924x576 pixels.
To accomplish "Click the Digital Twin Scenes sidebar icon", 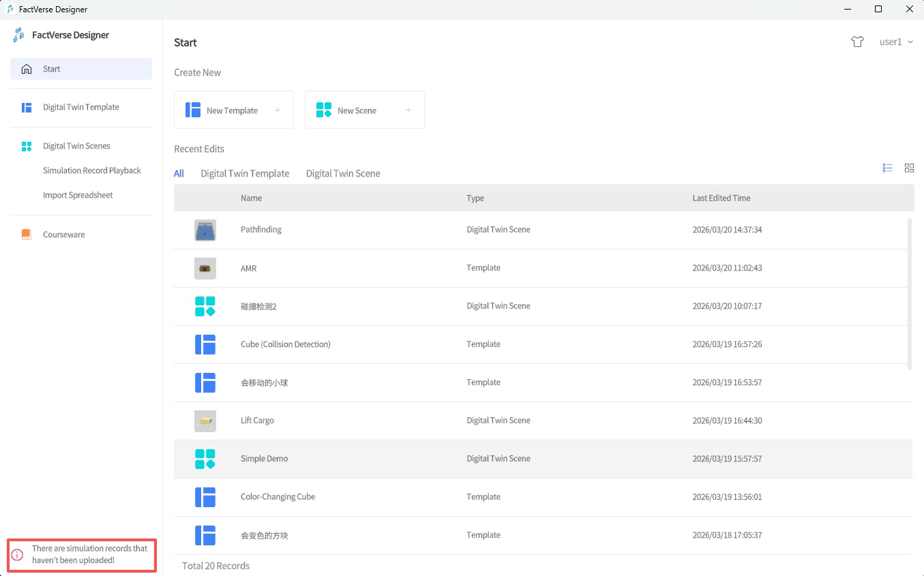I will [27, 146].
